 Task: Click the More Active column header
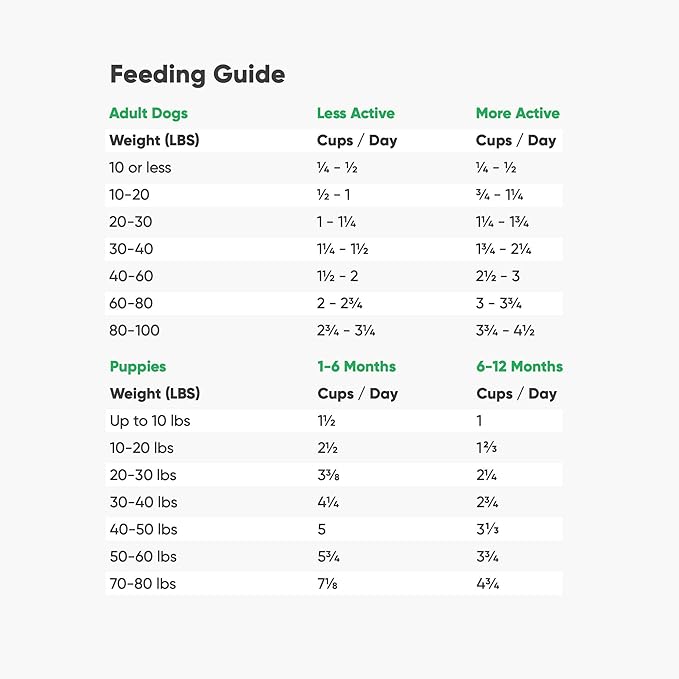(517, 113)
